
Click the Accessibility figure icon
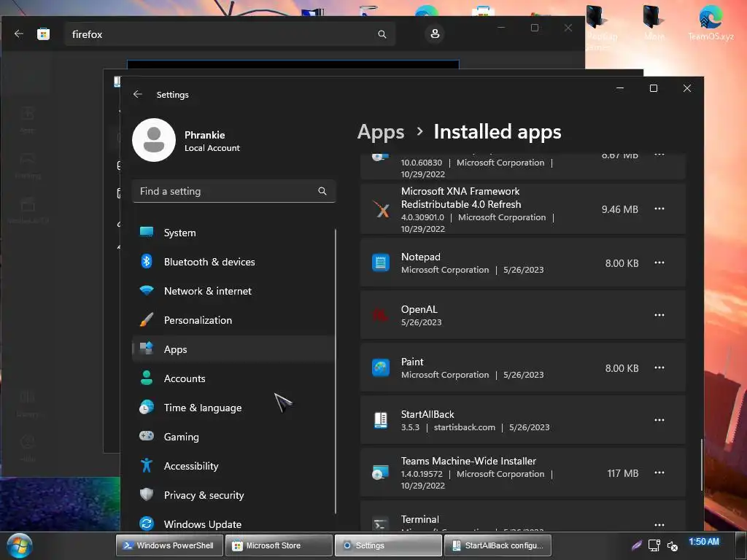[146, 465]
